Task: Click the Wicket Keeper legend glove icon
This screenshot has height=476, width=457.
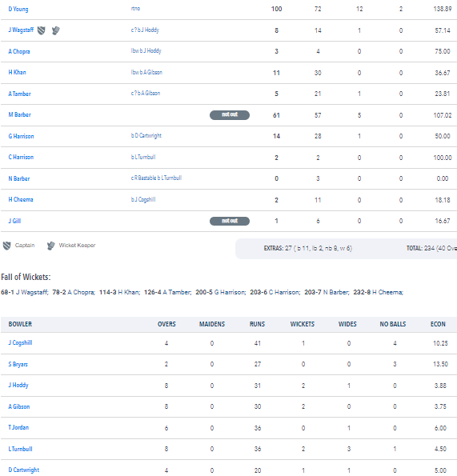Action: tap(51, 246)
